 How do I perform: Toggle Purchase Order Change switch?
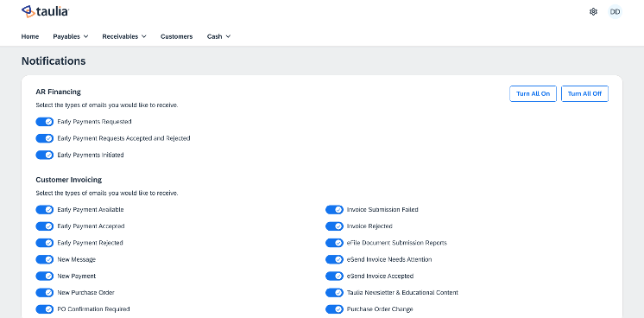pyautogui.click(x=334, y=309)
